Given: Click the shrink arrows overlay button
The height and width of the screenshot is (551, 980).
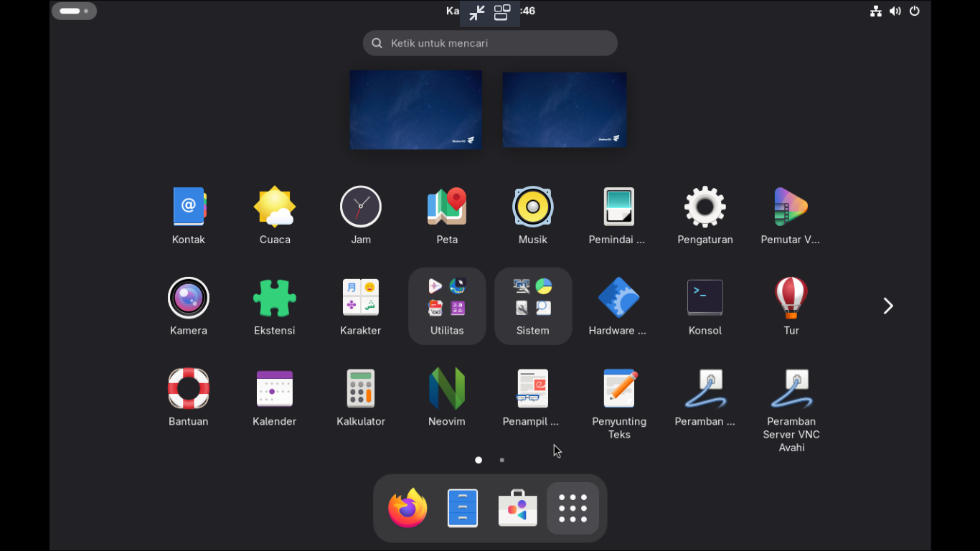Looking at the screenshot, I should (x=477, y=12).
